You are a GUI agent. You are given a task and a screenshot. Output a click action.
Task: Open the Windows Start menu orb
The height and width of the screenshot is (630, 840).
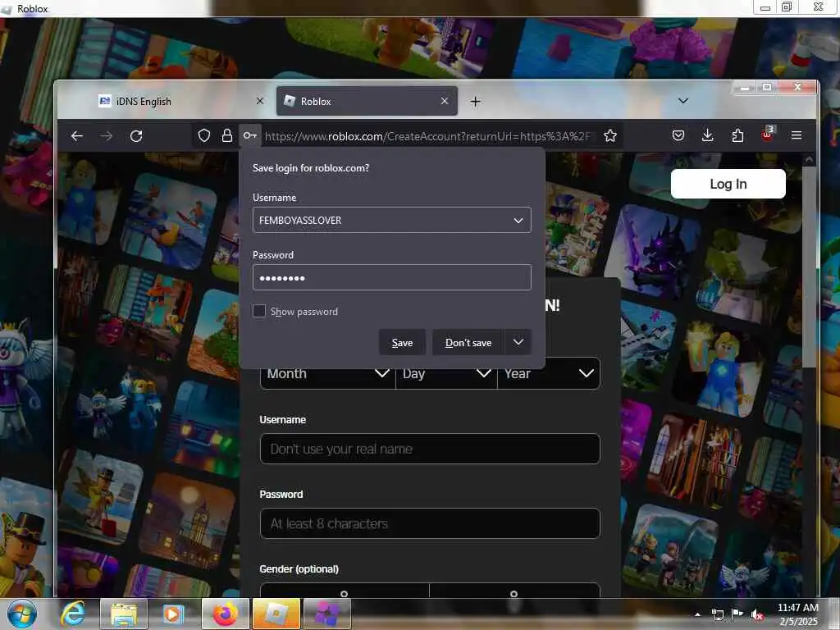click(21, 614)
